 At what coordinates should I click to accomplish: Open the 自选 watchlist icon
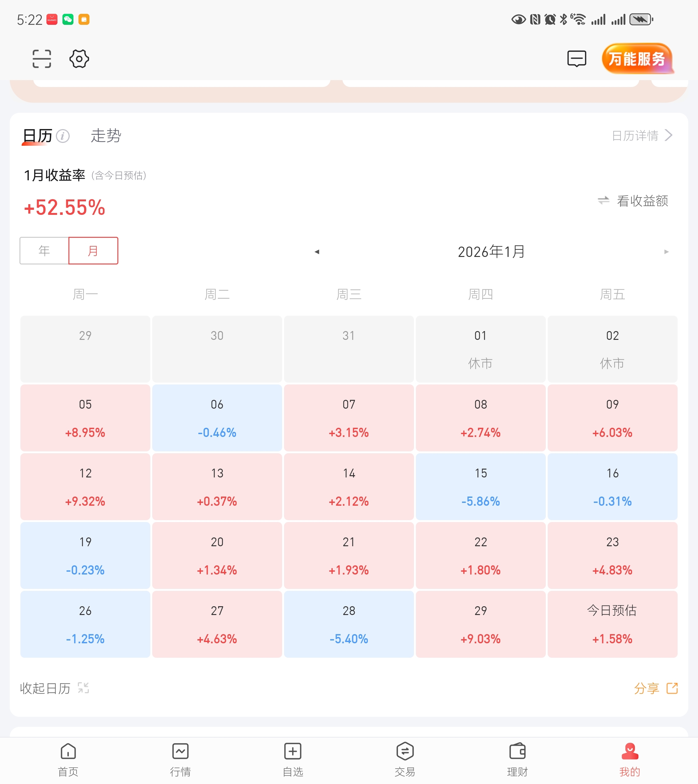coord(293,751)
